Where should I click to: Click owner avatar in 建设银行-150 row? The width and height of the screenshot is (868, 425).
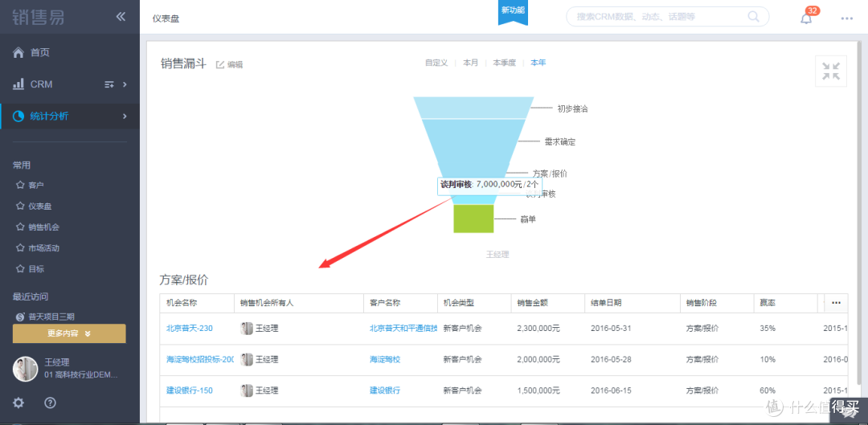tap(247, 390)
